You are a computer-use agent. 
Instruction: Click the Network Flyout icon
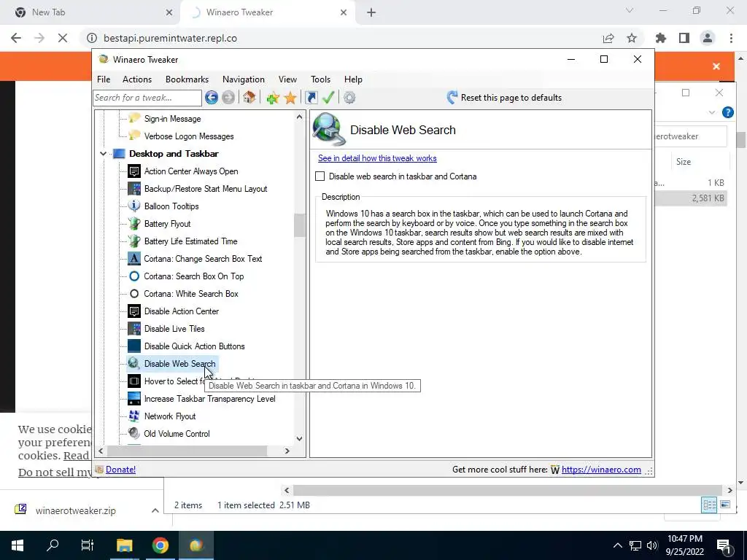(134, 416)
